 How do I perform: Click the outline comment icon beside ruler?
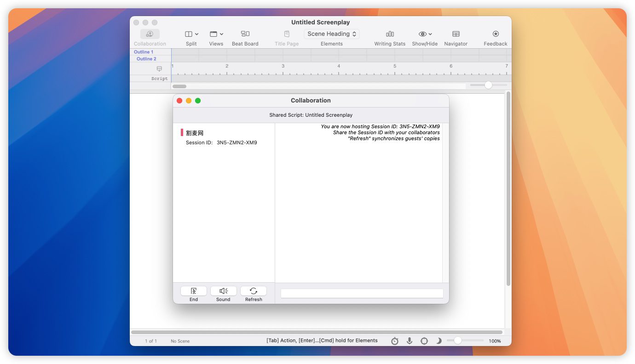(159, 68)
